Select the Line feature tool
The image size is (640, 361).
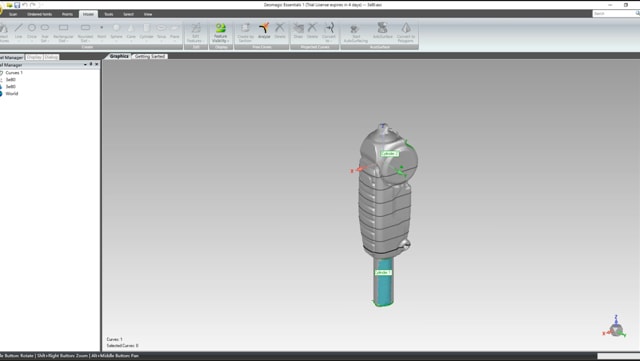click(18, 32)
